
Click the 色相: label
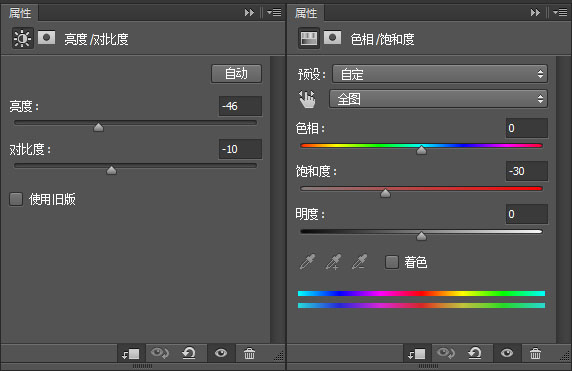310,128
